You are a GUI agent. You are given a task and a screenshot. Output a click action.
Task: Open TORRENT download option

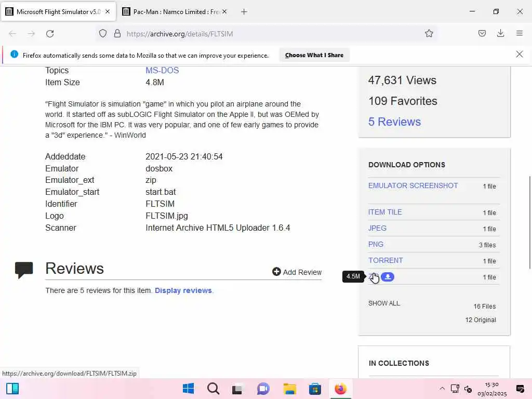pos(386,260)
